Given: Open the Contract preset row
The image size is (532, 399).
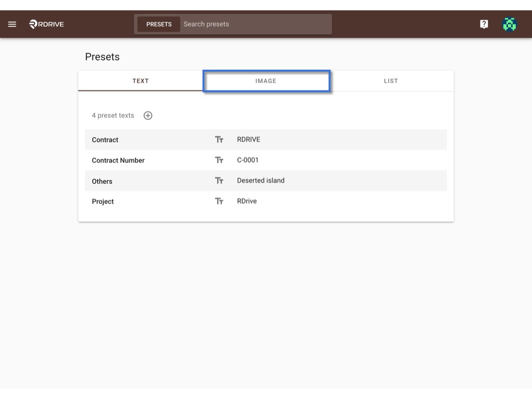Looking at the screenshot, I should 265,139.
